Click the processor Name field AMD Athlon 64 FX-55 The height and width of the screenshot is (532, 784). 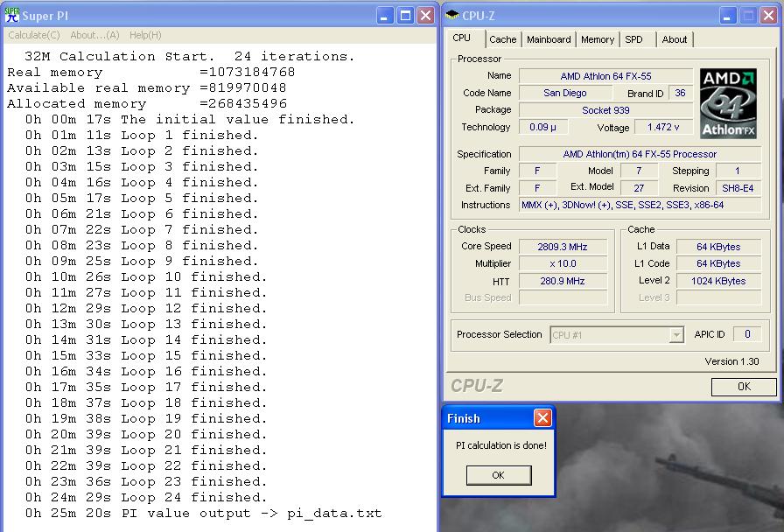click(606, 76)
